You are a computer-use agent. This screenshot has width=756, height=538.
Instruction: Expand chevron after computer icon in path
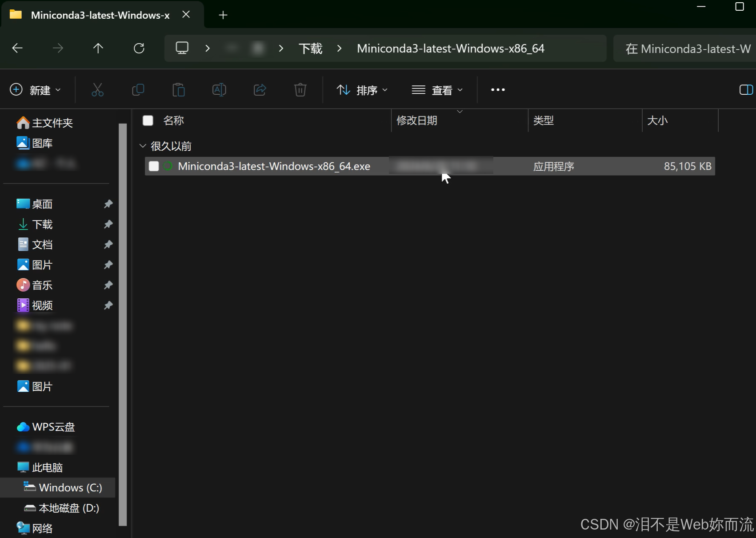click(x=208, y=48)
